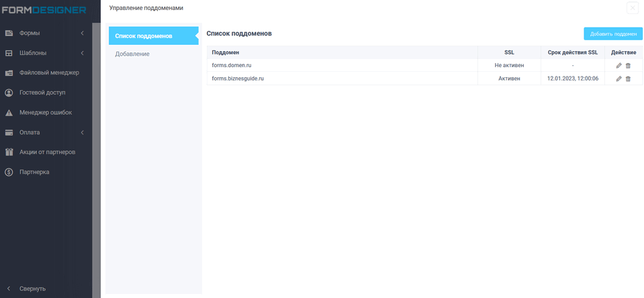The height and width of the screenshot is (298, 644).
Task: Click the FormDesigner logo
Action: tap(44, 10)
